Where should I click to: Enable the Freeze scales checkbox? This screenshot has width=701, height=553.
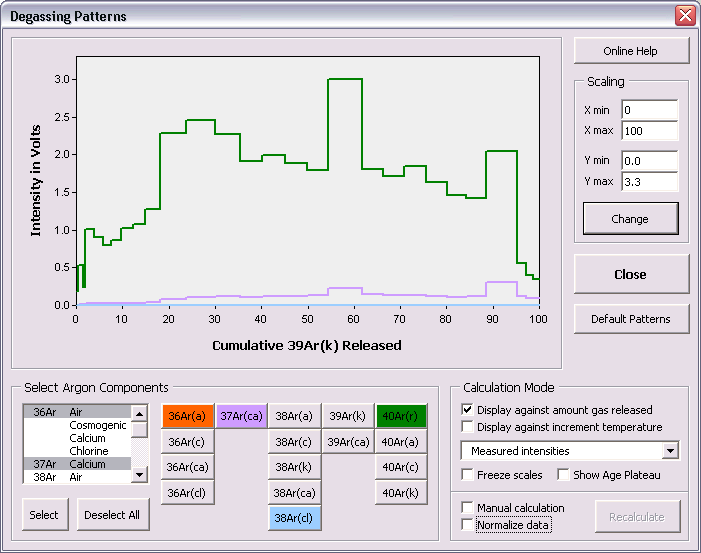pyautogui.click(x=468, y=474)
